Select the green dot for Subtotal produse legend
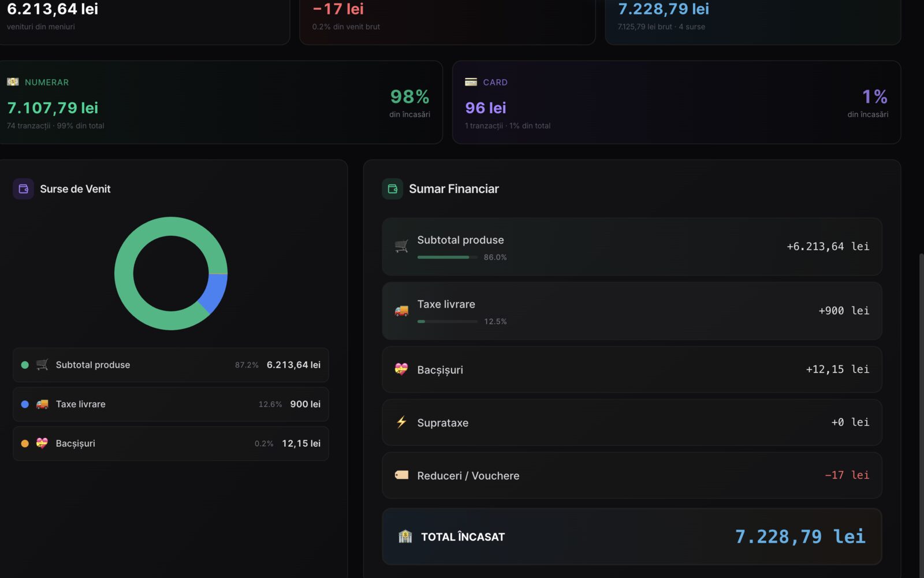The width and height of the screenshot is (924, 578). click(x=25, y=365)
